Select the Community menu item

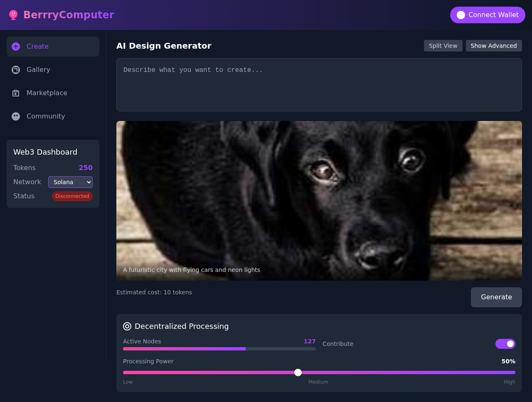click(x=46, y=116)
